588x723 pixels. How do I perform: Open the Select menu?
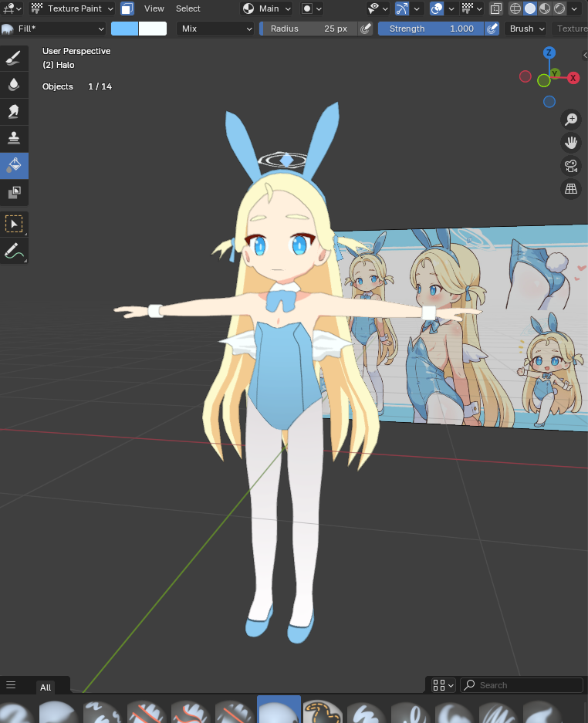pyautogui.click(x=188, y=8)
